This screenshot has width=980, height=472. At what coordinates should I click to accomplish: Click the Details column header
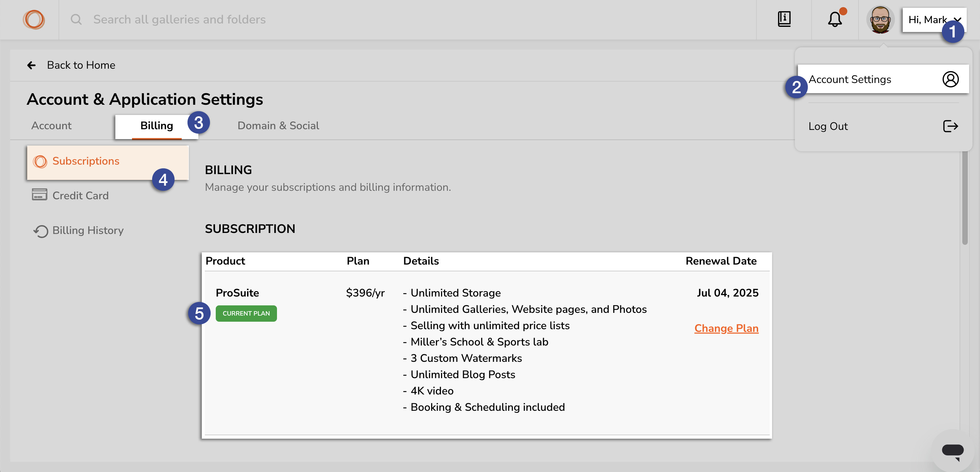(421, 261)
